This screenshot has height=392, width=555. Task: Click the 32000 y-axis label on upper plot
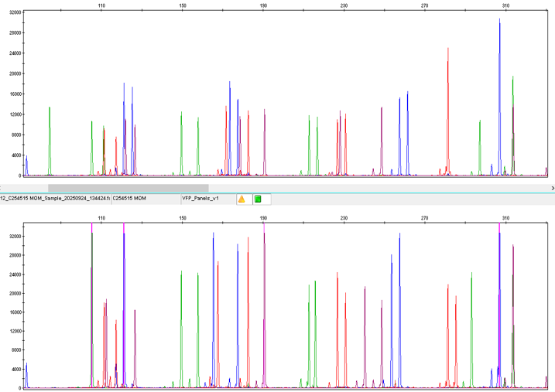(15, 12)
